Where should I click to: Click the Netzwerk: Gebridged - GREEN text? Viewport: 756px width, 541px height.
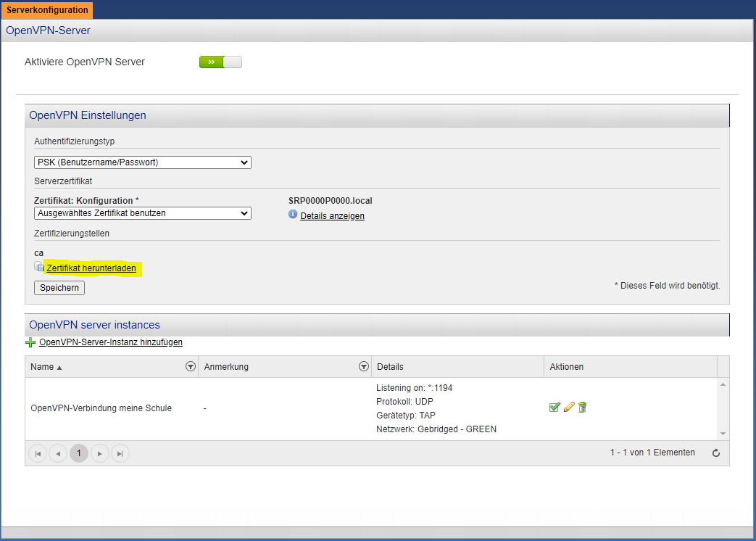pos(436,429)
